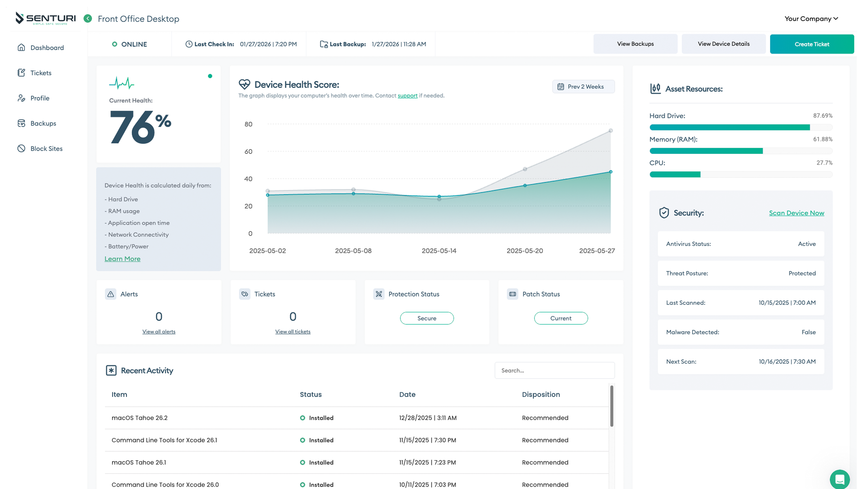Open the Profile section icon
Viewport: 868px width, 489px height.
tap(21, 98)
